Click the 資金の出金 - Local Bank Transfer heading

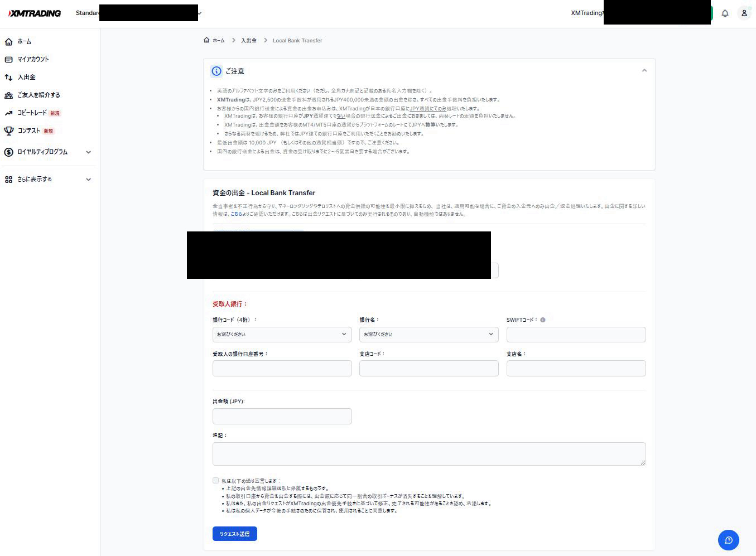264,193
